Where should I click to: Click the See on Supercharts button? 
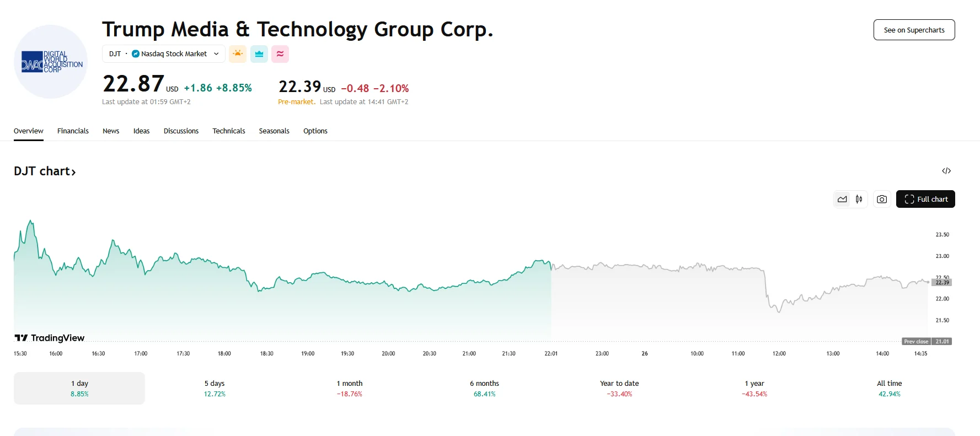(x=914, y=30)
